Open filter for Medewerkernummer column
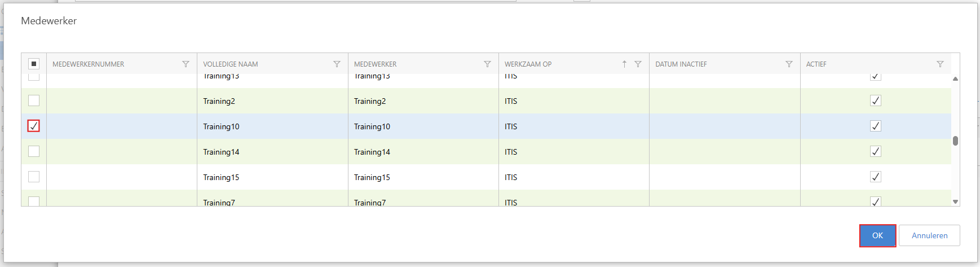 coord(186,64)
